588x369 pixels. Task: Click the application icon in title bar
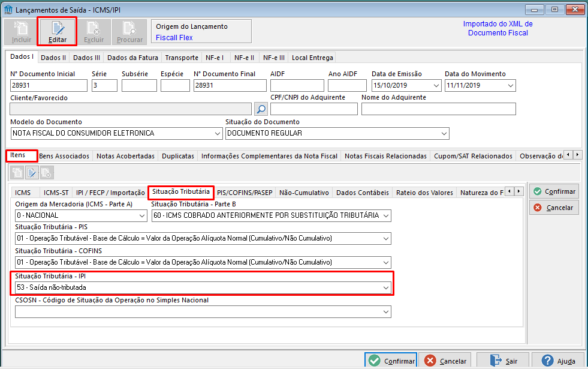point(8,10)
